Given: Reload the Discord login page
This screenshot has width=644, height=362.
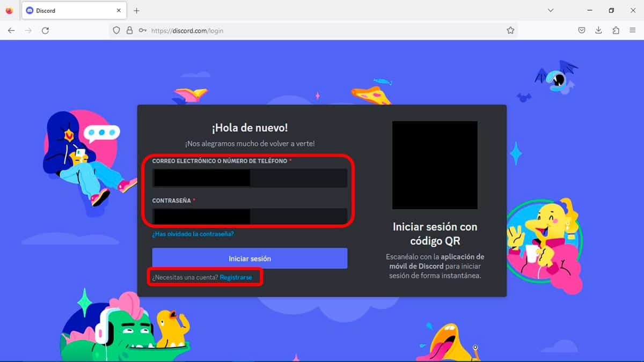Looking at the screenshot, I should [46, 31].
